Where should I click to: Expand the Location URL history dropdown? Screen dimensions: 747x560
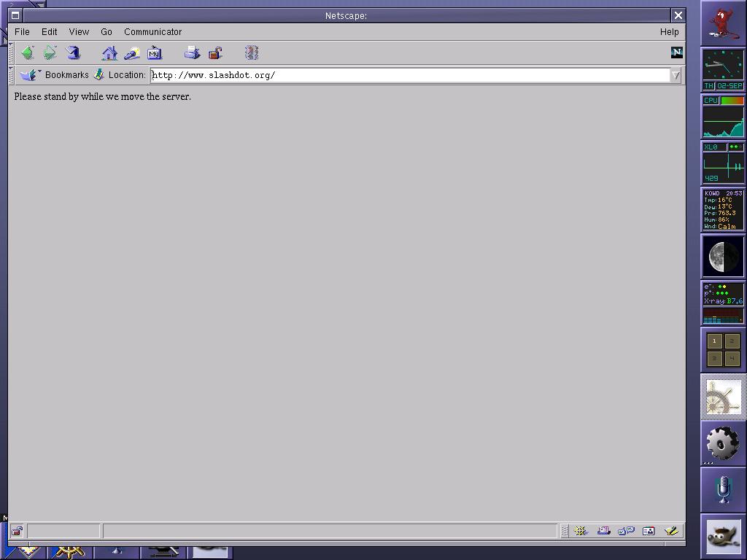pyautogui.click(x=676, y=75)
